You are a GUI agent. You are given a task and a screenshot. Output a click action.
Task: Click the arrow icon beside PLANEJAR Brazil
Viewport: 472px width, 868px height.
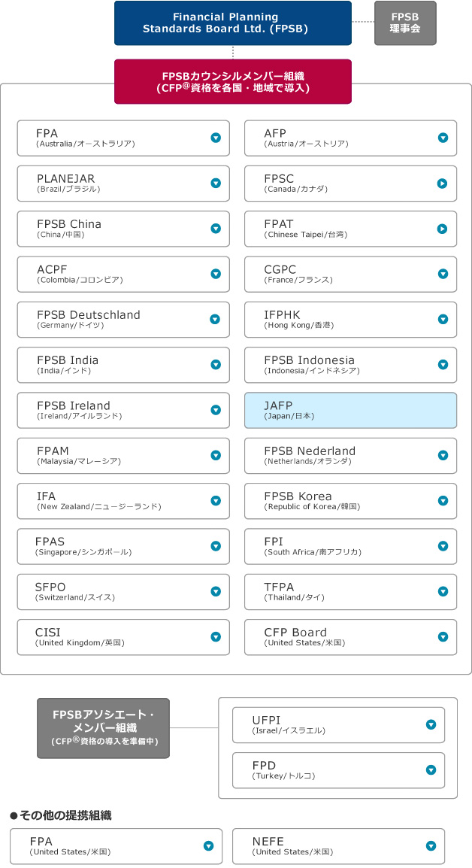(x=216, y=183)
